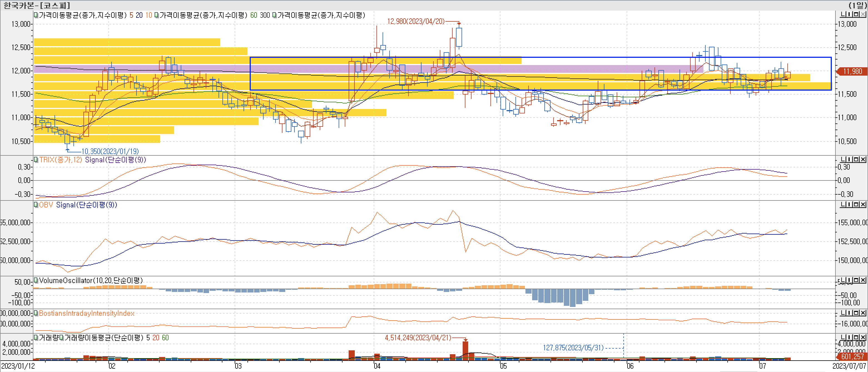Maximize the main price chart panel
Image resolution: width=868 pixels, height=372 pixels.
(857, 14)
